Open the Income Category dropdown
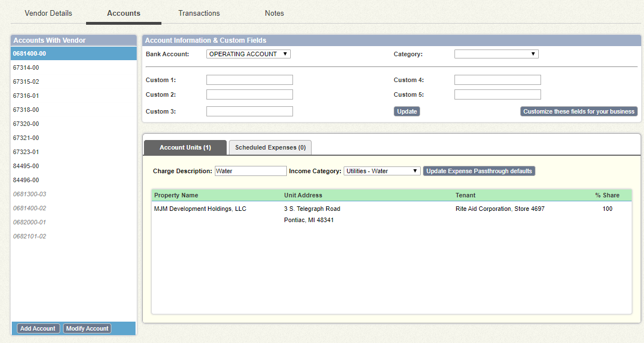644x343 pixels. pos(382,171)
